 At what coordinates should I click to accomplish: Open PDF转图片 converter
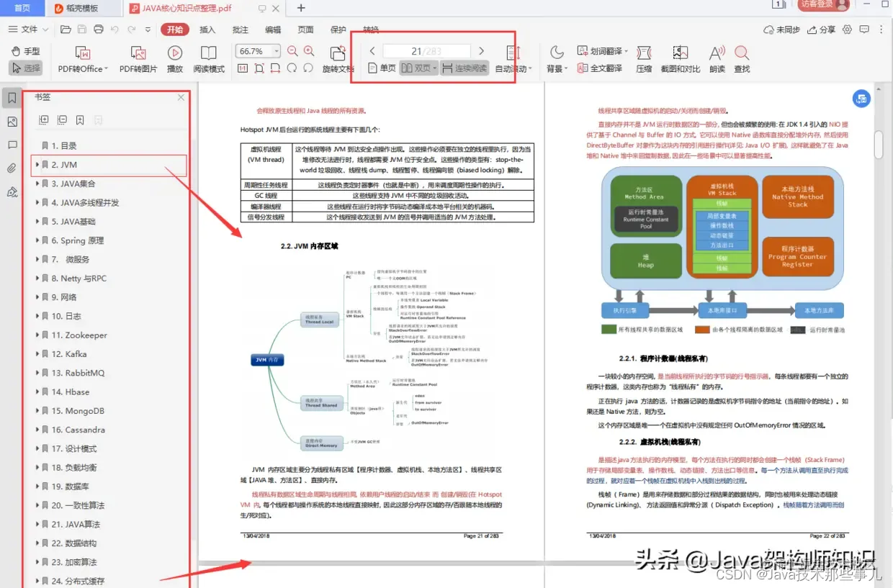(x=138, y=60)
